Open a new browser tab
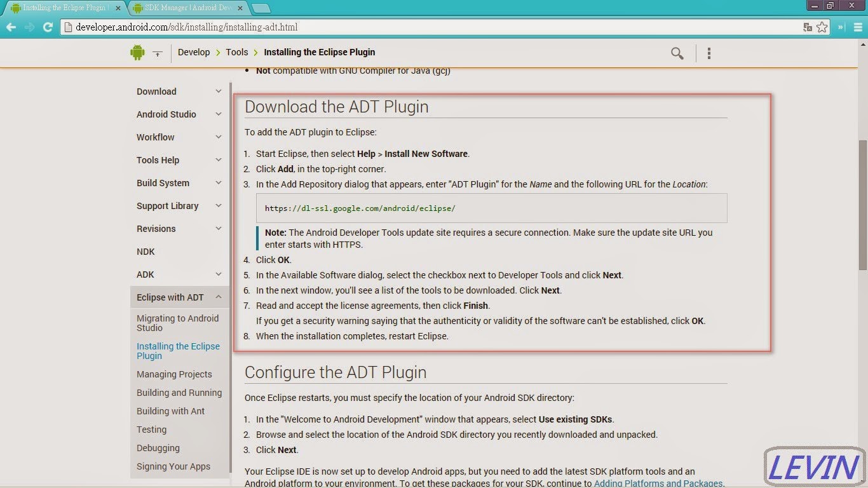Image resolution: width=868 pixels, height=488 pixels. [261, 8]
